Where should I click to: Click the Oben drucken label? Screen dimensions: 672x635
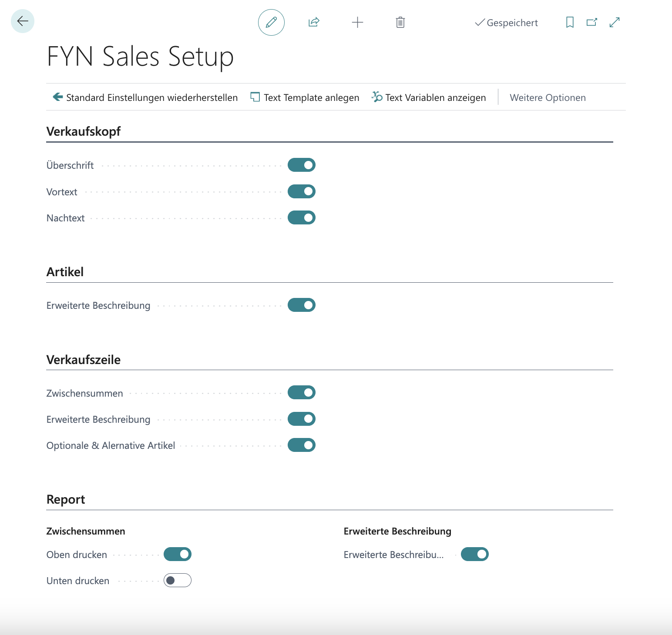[x=77, y=555]
